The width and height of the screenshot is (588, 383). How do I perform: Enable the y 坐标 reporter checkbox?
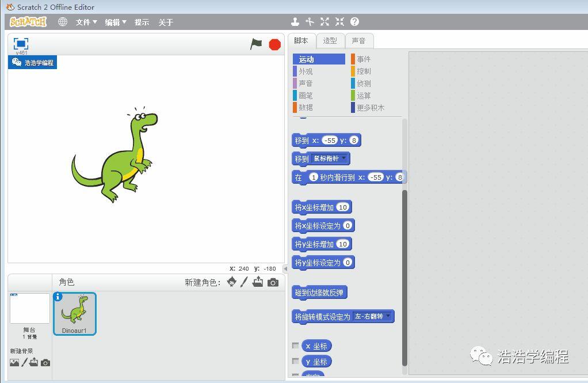[296, 361]
